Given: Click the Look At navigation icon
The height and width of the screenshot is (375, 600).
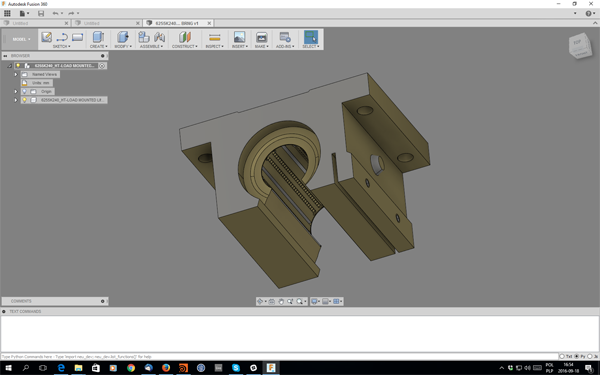Looking at the screenshot, I should (272, 302).
